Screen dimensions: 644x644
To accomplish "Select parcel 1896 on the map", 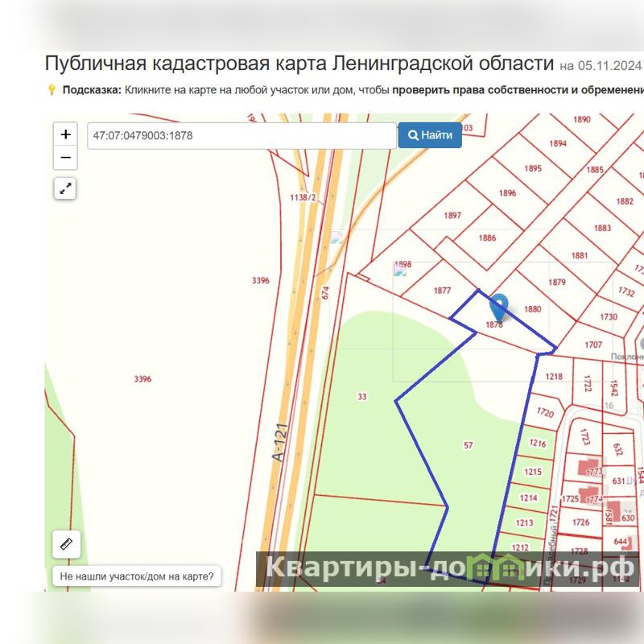I will 507,193.
